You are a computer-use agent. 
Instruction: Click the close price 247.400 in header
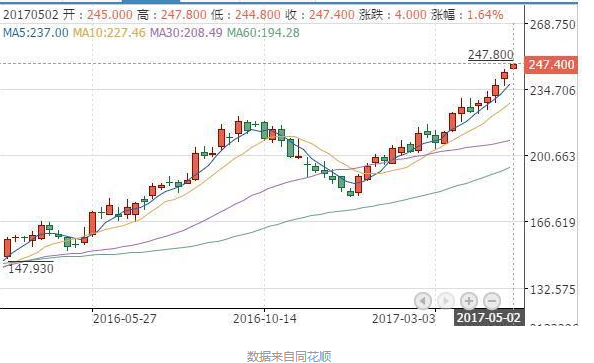click(332, 15)
